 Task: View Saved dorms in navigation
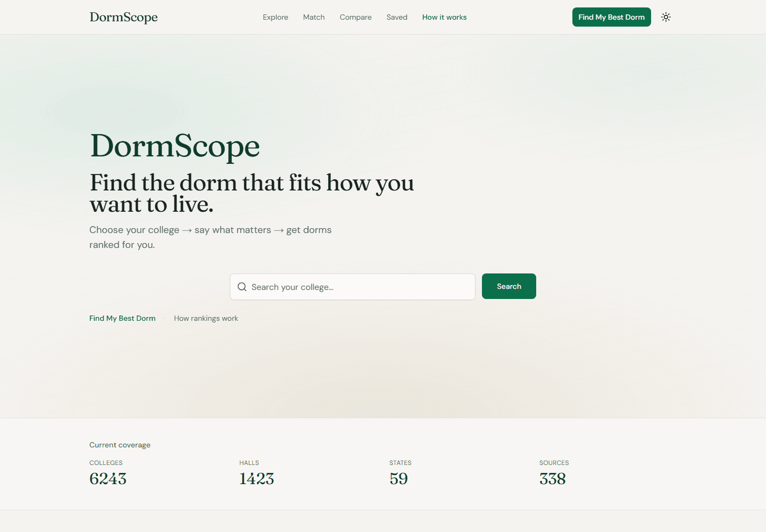397,17
